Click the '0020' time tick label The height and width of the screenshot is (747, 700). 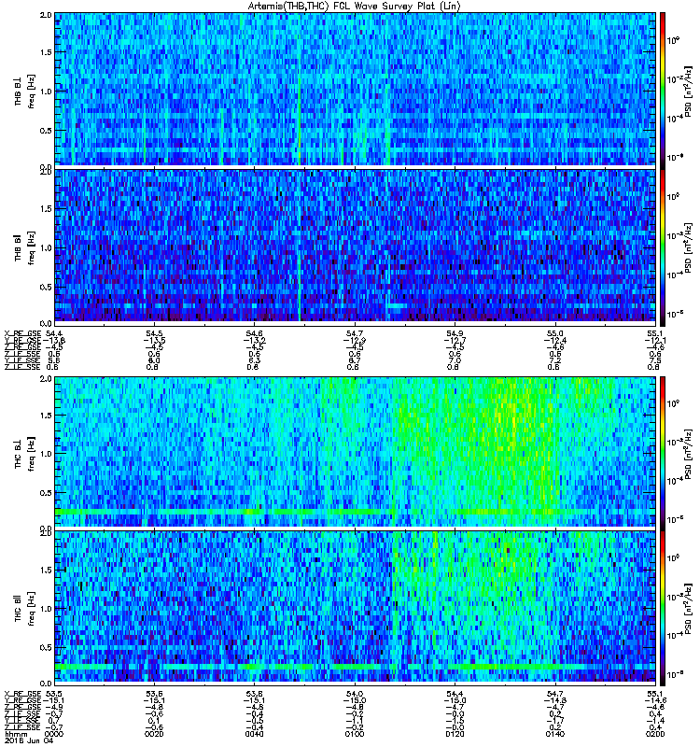click(x=154, y=734)
